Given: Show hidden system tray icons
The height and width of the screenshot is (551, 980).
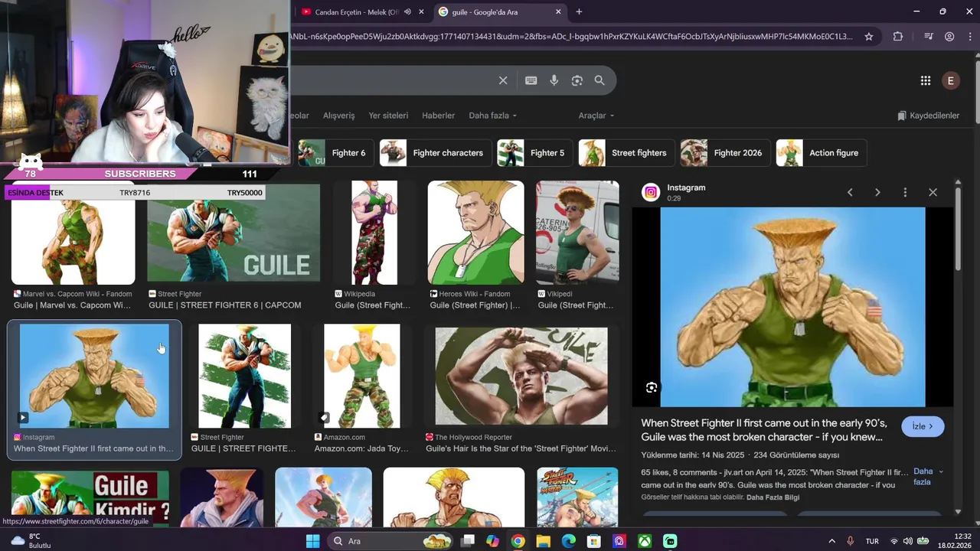Looking at the screenshot, I should click(x=832, y=541).
